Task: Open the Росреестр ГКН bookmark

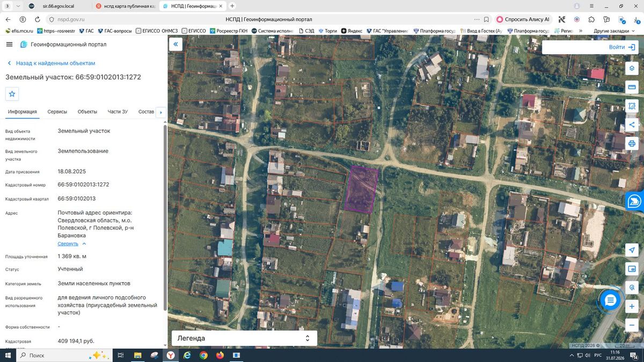Action: [x=229, y=31]
